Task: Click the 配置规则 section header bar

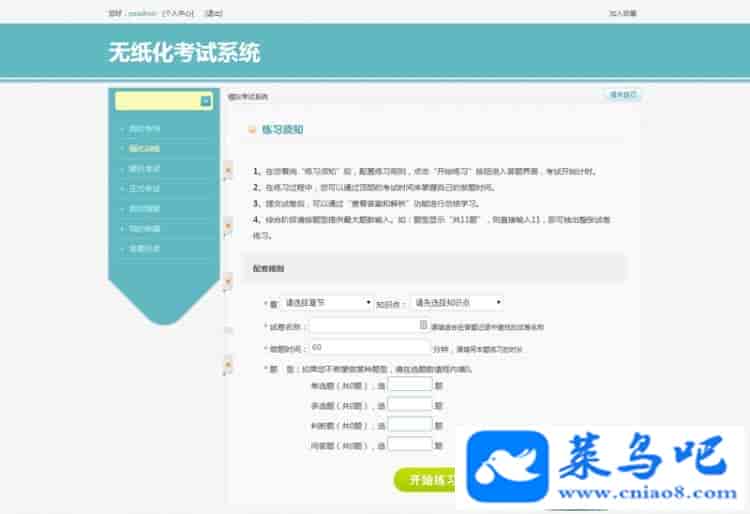Action: coord(434,268)
